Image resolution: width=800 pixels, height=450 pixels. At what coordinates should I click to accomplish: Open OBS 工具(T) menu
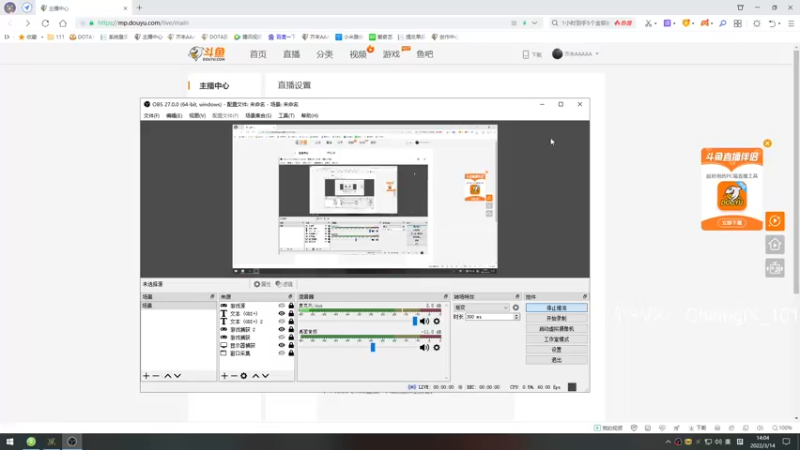(286, 116)
